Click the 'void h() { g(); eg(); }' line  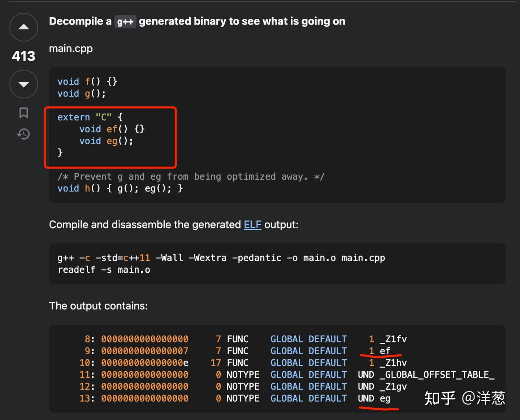coord(120,188)
